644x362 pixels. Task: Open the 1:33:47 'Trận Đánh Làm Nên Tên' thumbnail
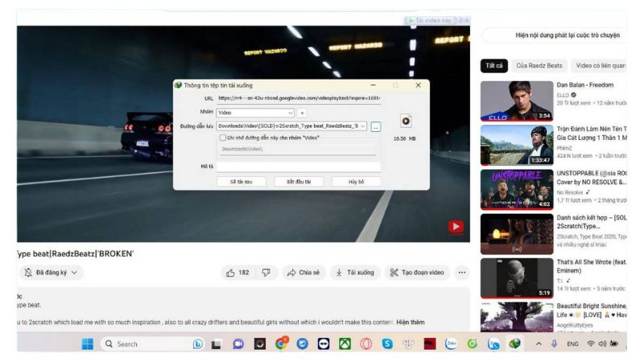pos(517,146)
